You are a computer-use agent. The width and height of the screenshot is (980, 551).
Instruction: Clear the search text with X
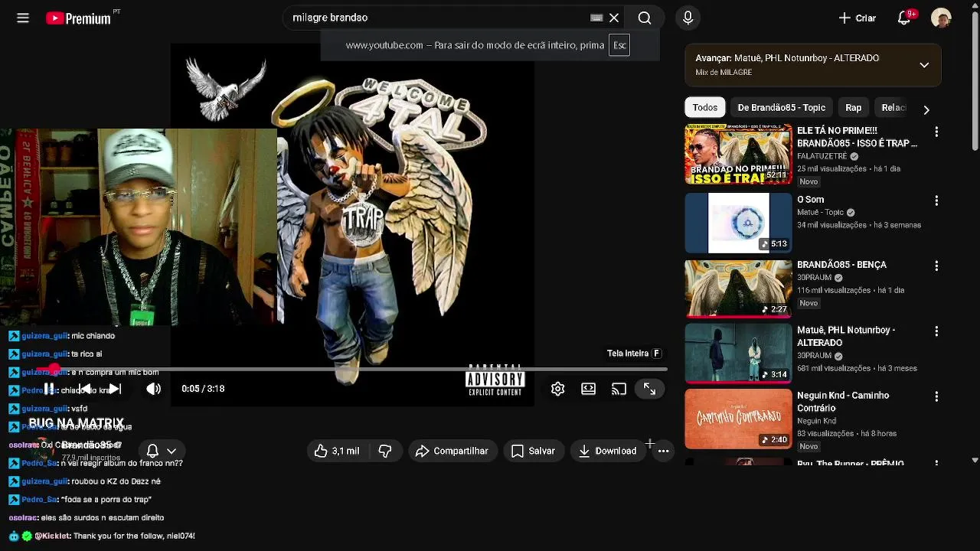click(614, 18)
